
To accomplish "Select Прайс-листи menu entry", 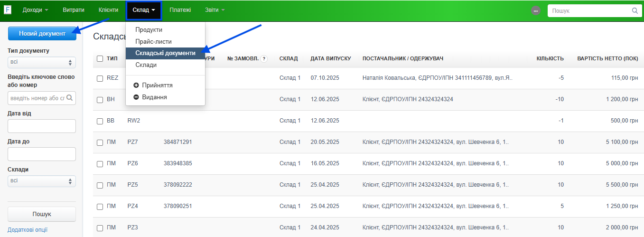I will [153, 42].
